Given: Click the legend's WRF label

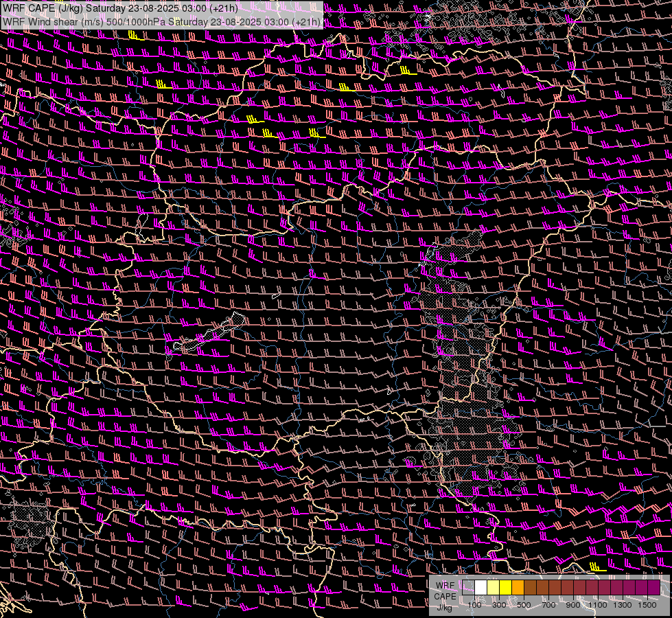Looking at the screenshot, I should pyautogui.click(x=445, y=586).
